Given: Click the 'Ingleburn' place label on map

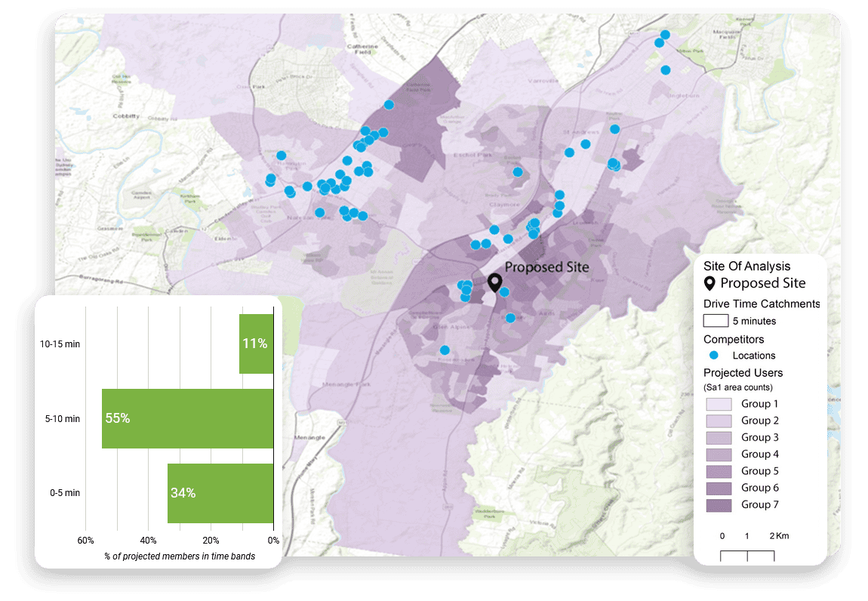Looking at the screenshot, I should point(683,95).
